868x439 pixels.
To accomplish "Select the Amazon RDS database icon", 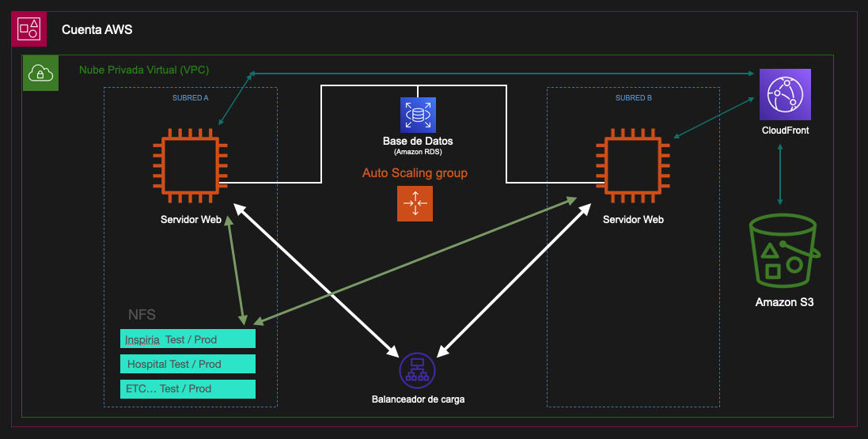I will (418, 115).
